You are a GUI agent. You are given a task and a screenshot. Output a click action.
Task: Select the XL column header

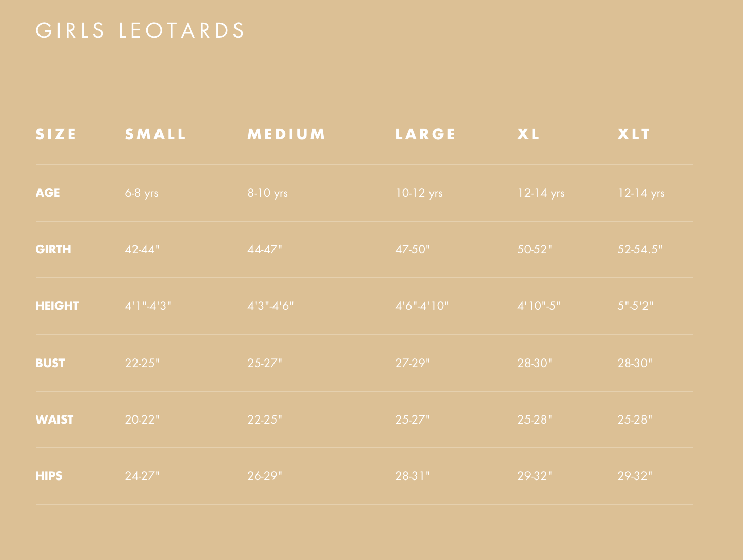point(529,134)
